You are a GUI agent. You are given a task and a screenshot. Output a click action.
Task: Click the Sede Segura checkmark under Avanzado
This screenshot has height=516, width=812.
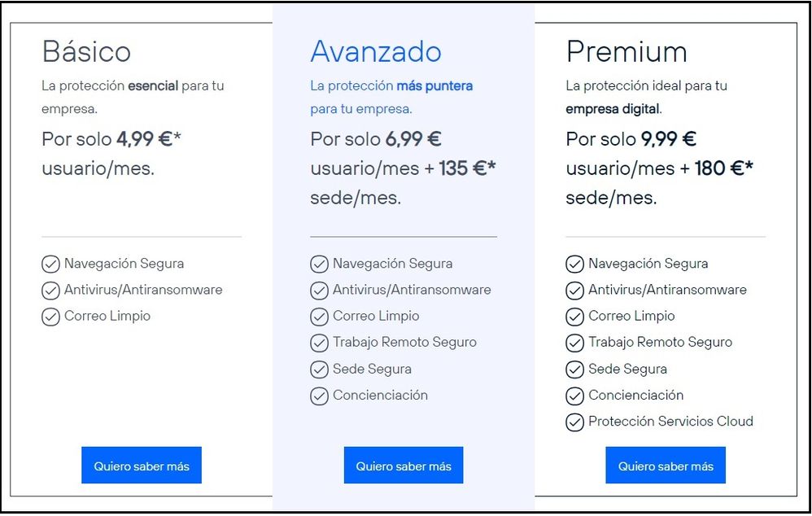click(318, 370)
